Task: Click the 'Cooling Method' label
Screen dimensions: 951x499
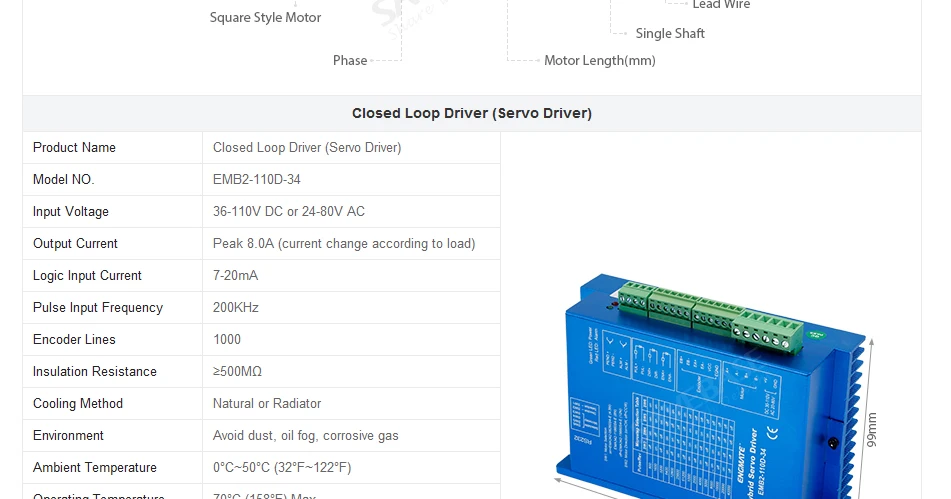Action: [78, 404]
